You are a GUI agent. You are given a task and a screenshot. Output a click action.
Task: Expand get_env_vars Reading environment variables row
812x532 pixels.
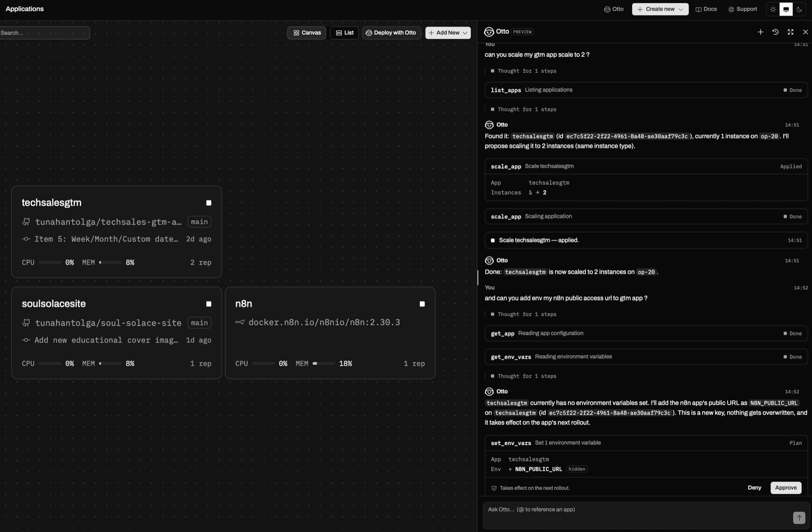646,357
